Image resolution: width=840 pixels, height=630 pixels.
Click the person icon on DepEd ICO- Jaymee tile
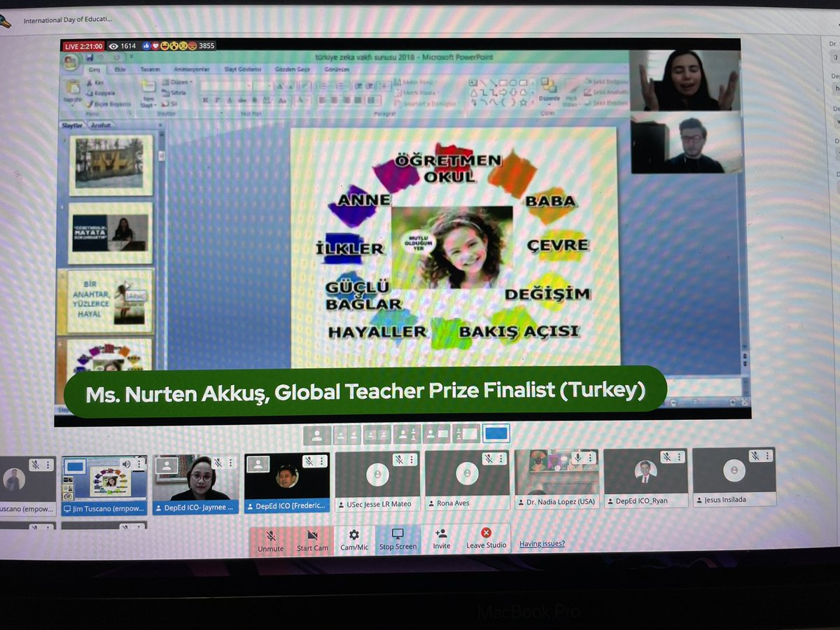coord(168,465)
